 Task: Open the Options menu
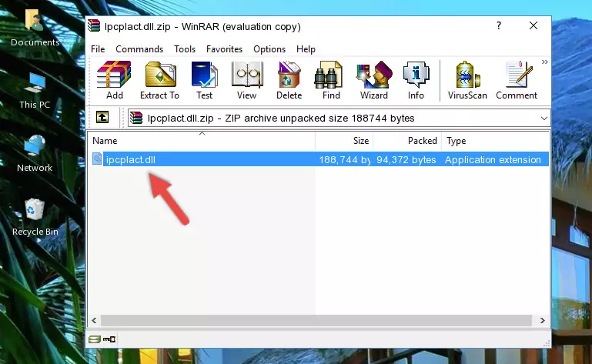click(269, 49)
